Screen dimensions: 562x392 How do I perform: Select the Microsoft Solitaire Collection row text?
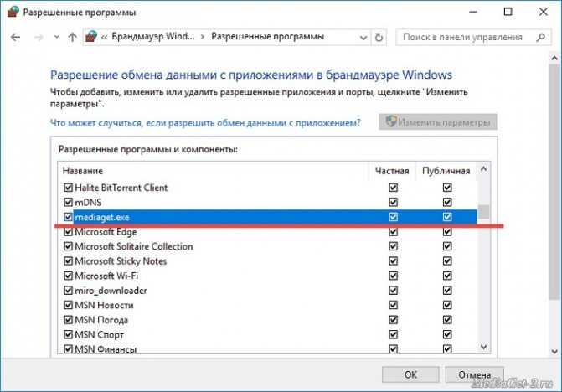[134, 246]
